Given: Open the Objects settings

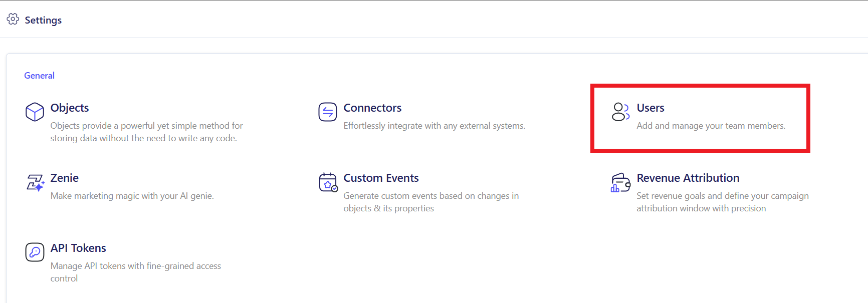Looking at the screenshot, I should 70,108.
